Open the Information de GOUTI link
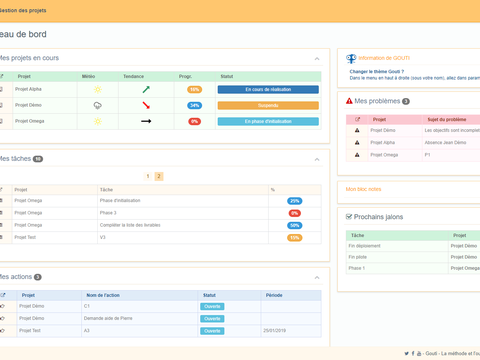Viewport: 480px width, 360px height. coord(384,58)
